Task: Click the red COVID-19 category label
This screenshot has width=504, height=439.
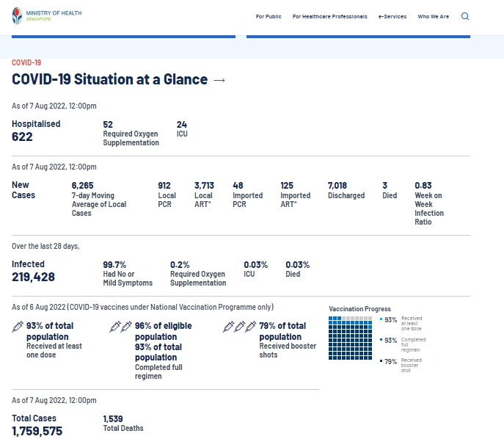Action: (26, 63)
